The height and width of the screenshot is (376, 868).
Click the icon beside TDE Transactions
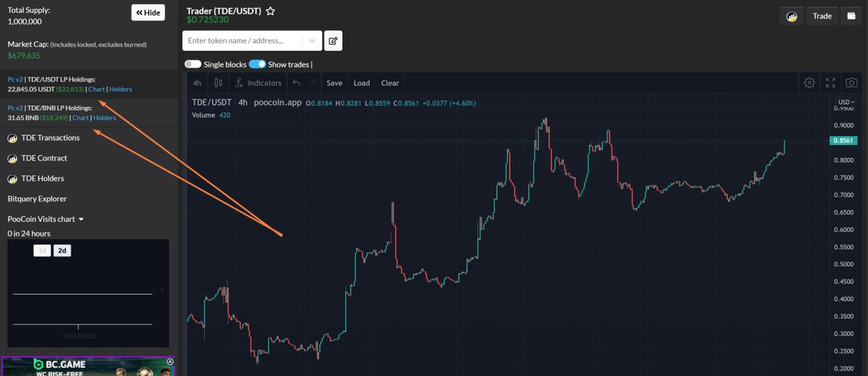(12, 138)
